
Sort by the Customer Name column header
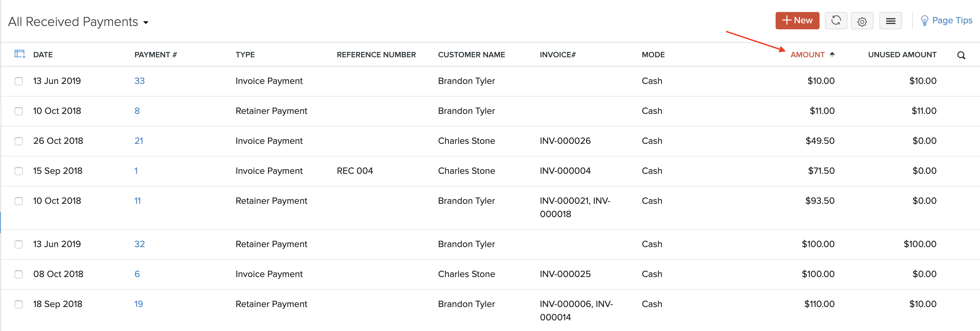471,54
